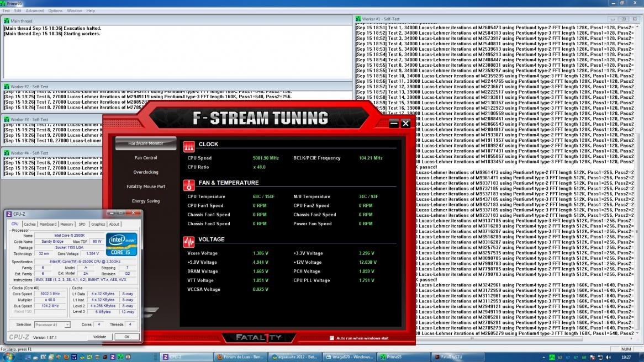Open the Advanced menu in Prime95
The width and height of the screenshot is (644, 362).
pos(34,10)
